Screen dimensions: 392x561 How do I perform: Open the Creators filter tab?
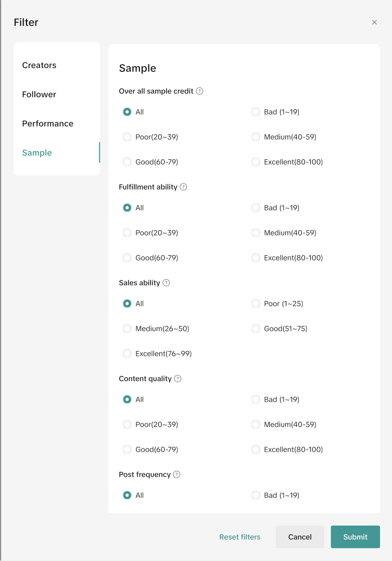[39, 65]
